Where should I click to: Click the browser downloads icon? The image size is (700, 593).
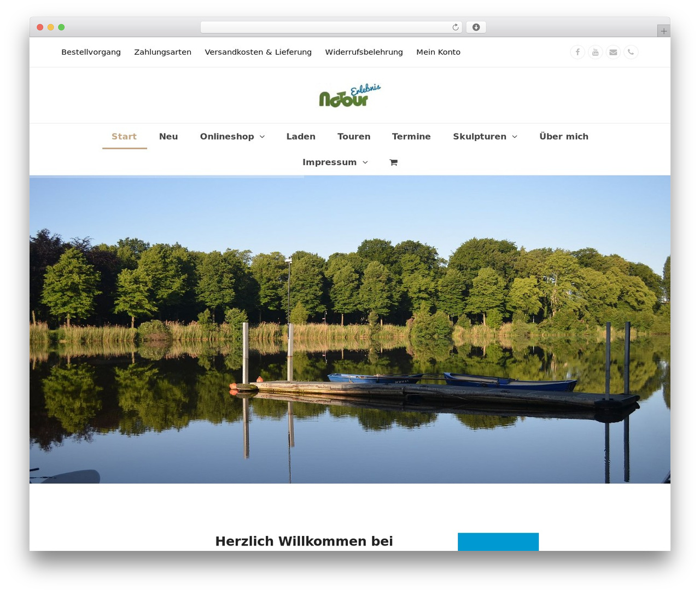[x=476, y=27]
